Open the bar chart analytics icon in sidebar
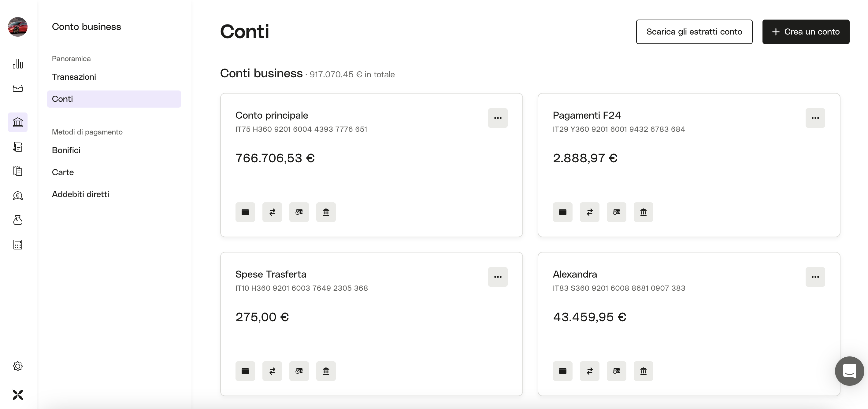The height and width of the screenshot is (409, 868). (17, 63)
